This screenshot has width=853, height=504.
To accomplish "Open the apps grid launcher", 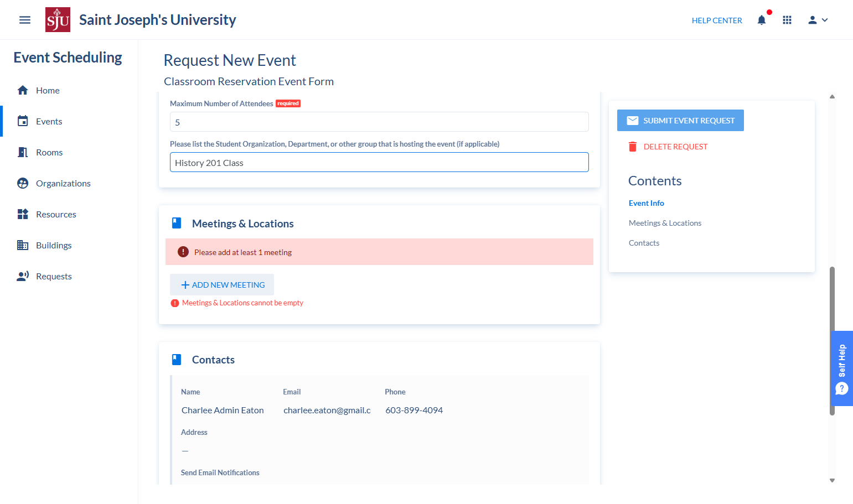I will tap(787, 20).
